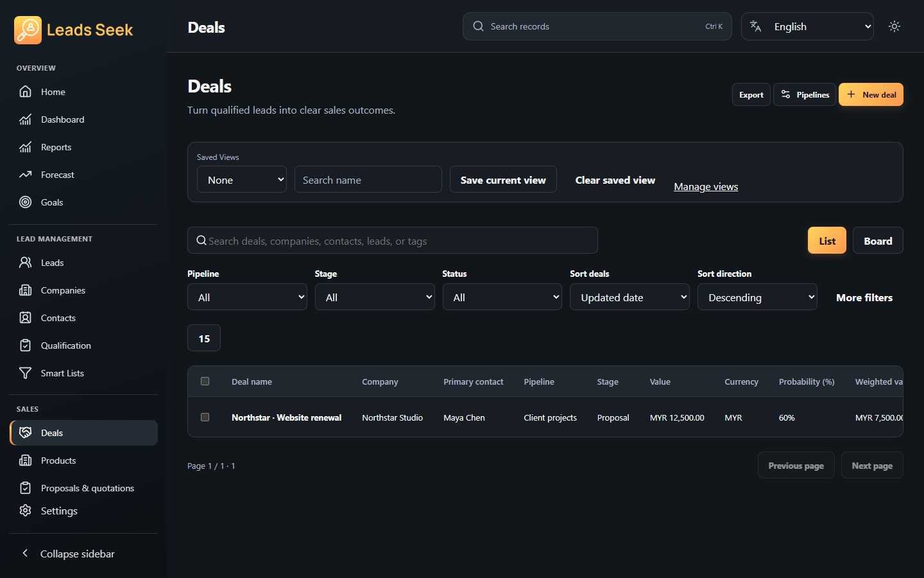The width and height of the screenshot is (924, 578).
Task: Focus the Search records field
Action: pos(597,26)
